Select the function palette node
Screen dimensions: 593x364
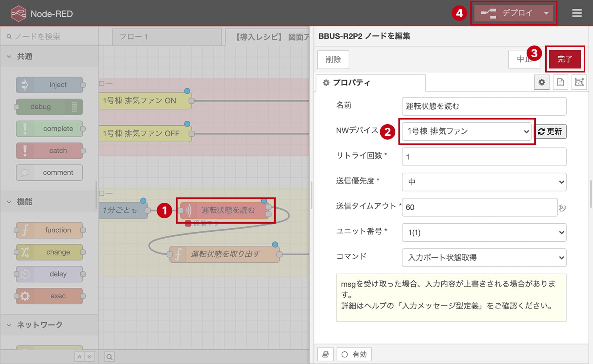coord(49,230)
